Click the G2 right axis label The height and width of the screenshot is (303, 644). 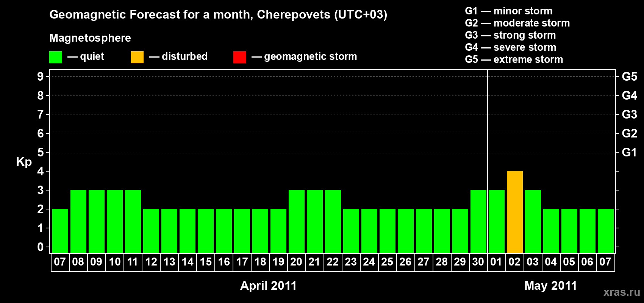(x=630, y=133)
